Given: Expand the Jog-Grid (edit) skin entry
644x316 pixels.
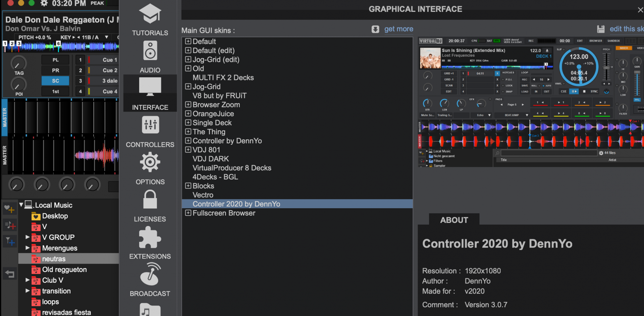Looking at the screenshot, I should [188, 59].
